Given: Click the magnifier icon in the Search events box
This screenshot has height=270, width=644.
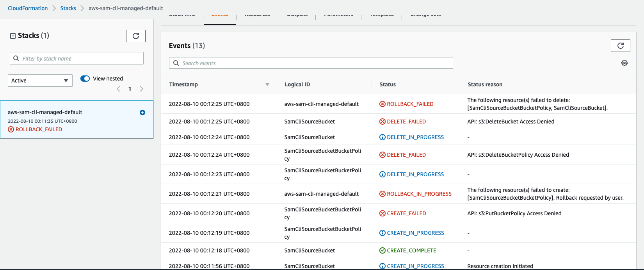Looking at the screenshot, I should [x=176, y=63].
